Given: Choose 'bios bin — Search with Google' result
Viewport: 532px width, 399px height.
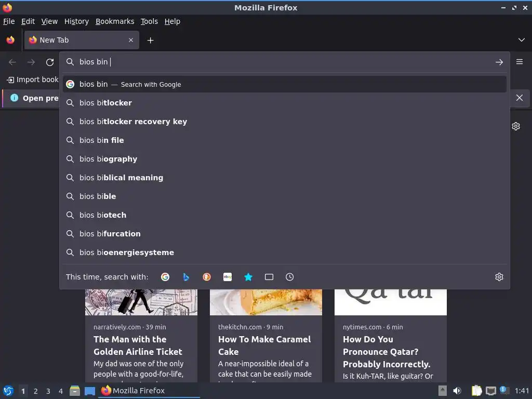Looking at the screenshot, I should pyautogui.click(x=284, y=84).
